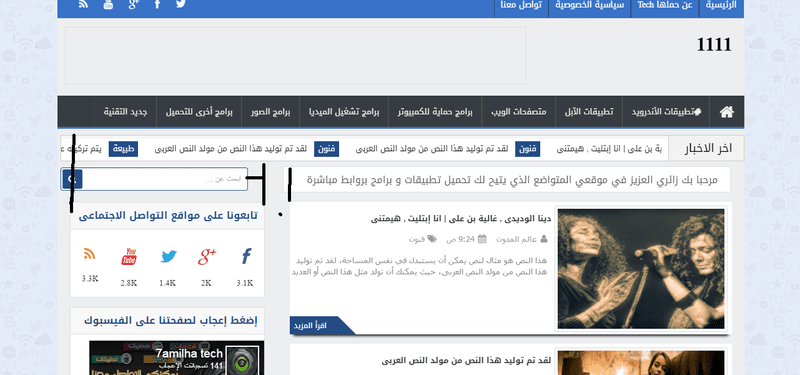Click تواصل معنا top link
Viewport: 800px width, 375px height.
click(521, 5)
